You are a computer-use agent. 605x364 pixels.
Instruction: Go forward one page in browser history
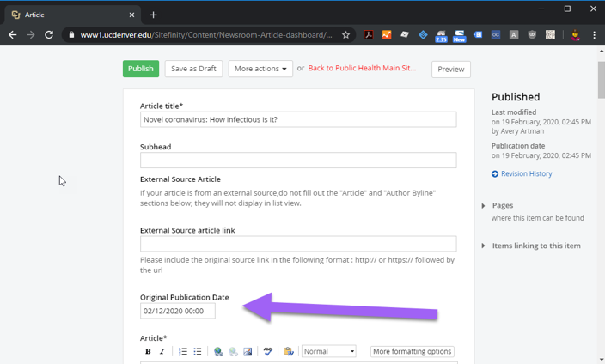30,35
